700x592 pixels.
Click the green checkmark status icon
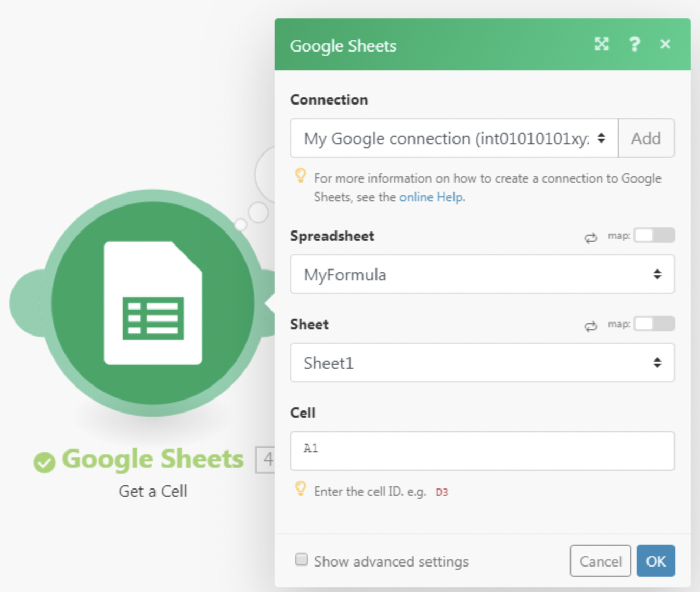tap(45, 461)
